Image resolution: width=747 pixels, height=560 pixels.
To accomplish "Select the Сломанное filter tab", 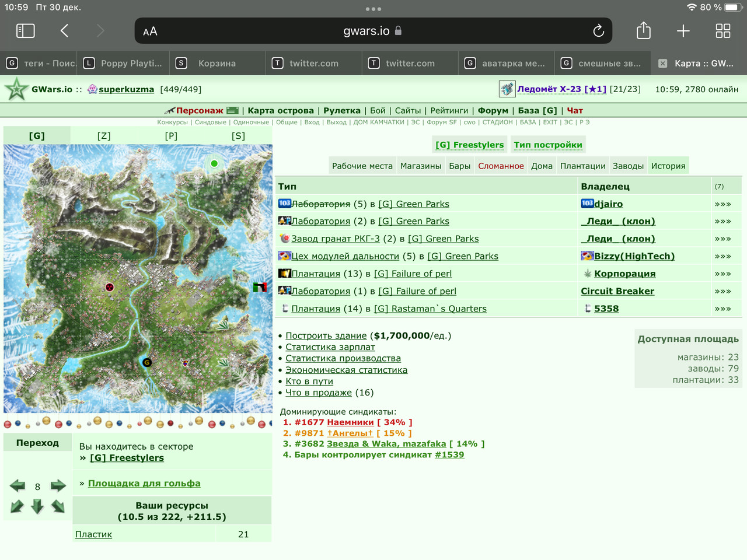I will pos(501,166).
